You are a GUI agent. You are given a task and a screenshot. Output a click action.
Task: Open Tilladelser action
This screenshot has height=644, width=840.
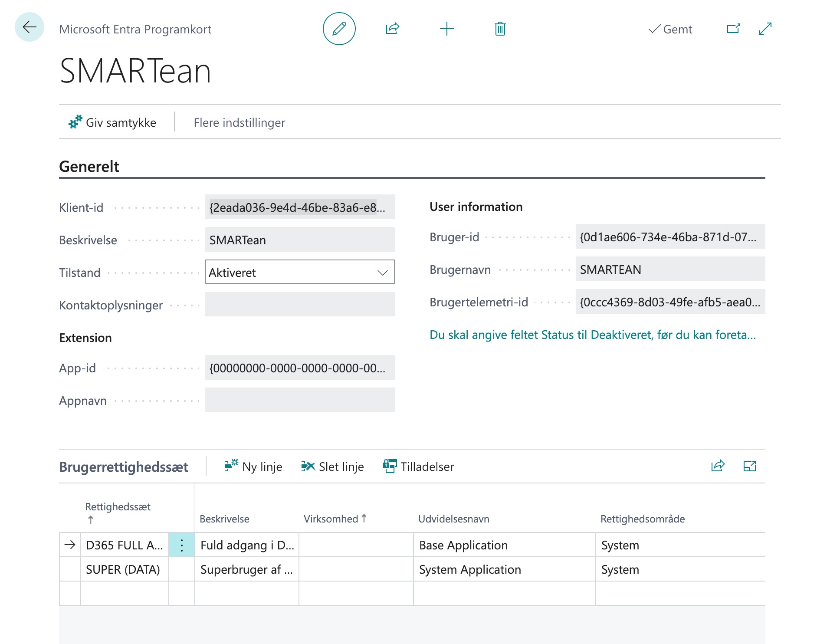point(419,467)
